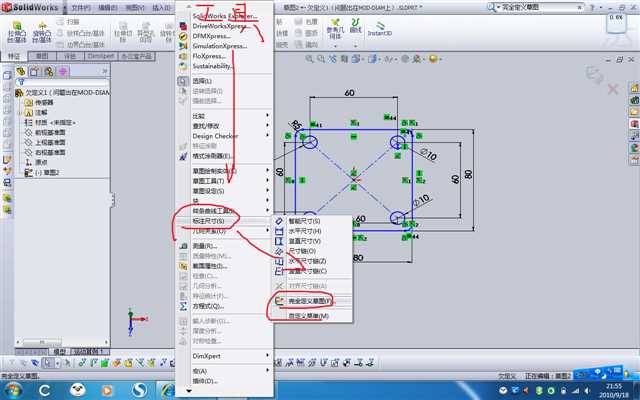
Task: Expand the Tools menu bottom chevron
Action: coord(189,391)
